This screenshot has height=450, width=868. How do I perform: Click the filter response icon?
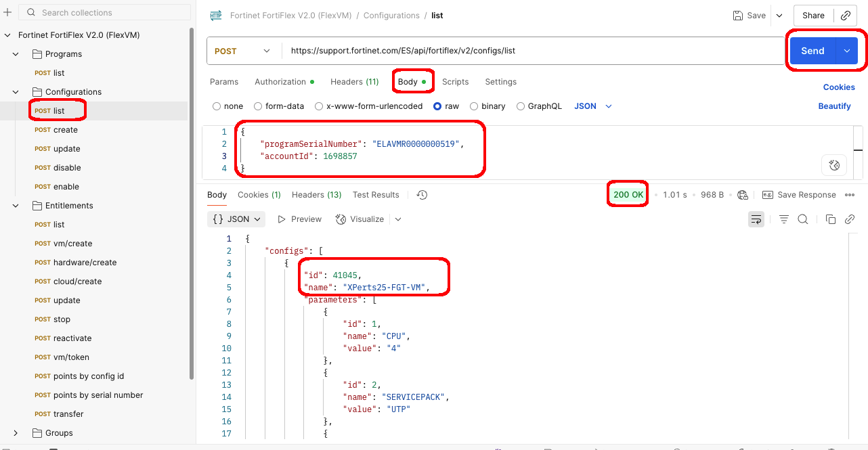click(x=784, y=219)
